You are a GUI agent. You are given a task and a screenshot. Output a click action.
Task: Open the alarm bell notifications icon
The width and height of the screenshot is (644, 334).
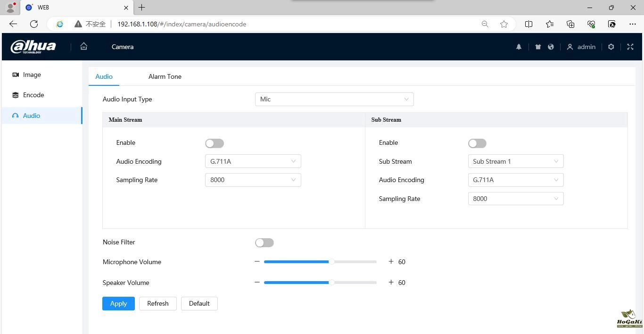tap(519, 47)
